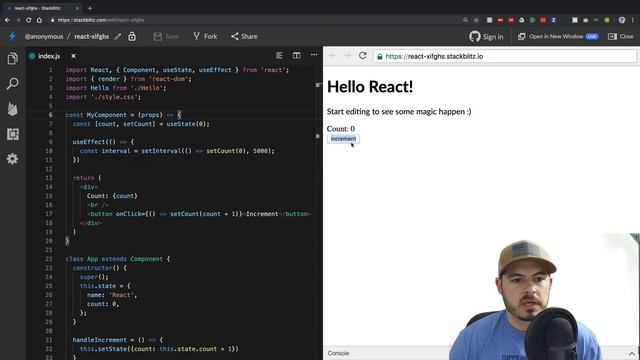Viewport: 640px width, 360px height.
Task: Close the index.js tab
Action: tap(73, 56)
